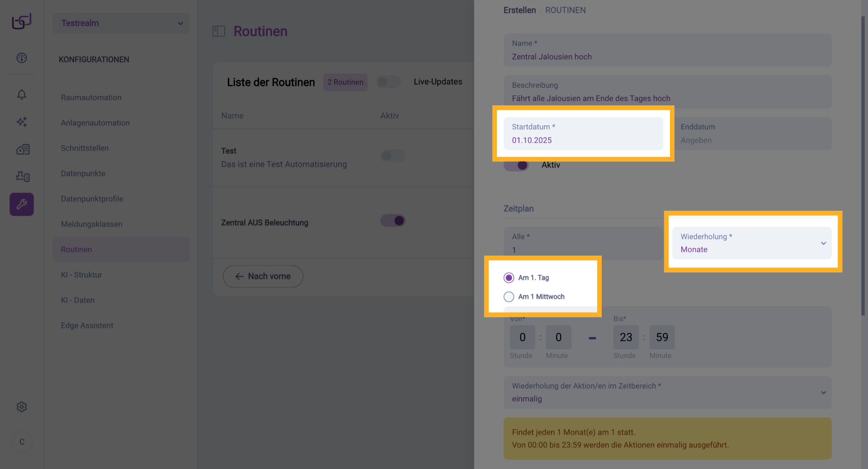The width and height of the screenshot is (868, 469).
Task: Click the 'Nach vorne' button
Action: (x=263, y=276)
